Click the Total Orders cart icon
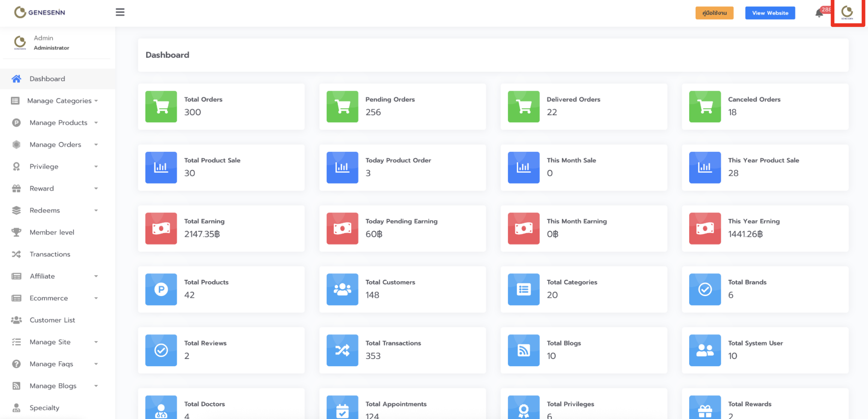This screenshot has width=868, height=419. pyautogui.click(x=161, y=107)
